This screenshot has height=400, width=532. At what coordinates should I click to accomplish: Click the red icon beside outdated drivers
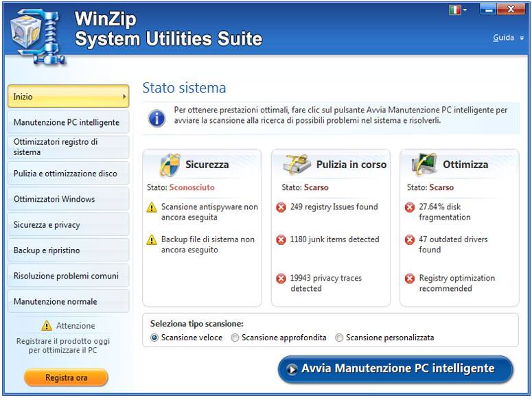(x=410, y=240)
